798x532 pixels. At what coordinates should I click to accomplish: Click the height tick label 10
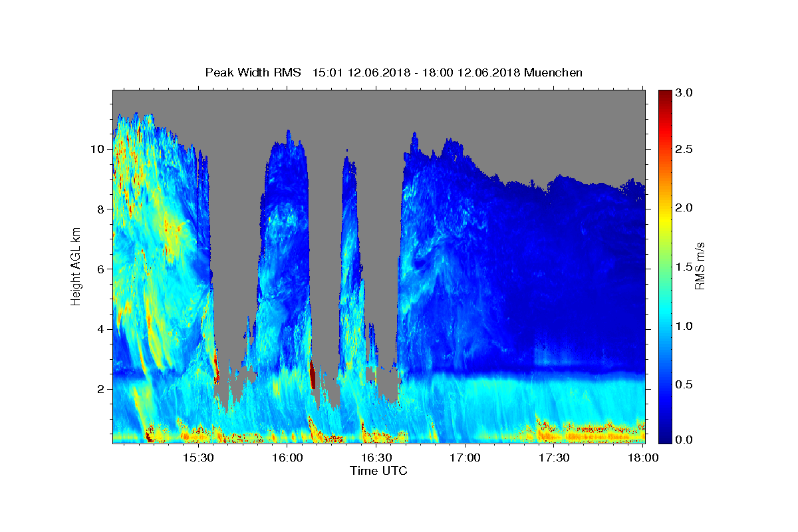click(98, 149)
